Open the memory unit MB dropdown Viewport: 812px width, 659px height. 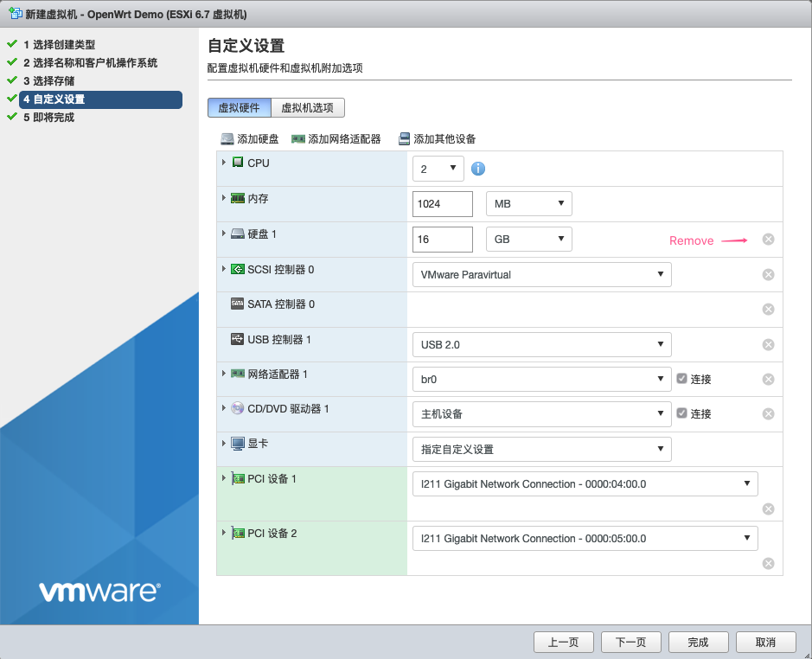528,203
